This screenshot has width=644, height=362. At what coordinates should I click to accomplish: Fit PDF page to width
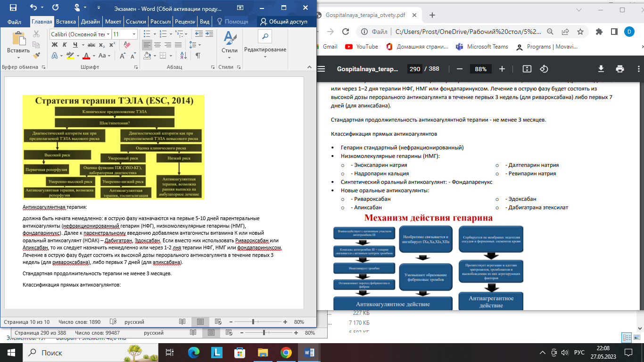[x=527, y=69]
